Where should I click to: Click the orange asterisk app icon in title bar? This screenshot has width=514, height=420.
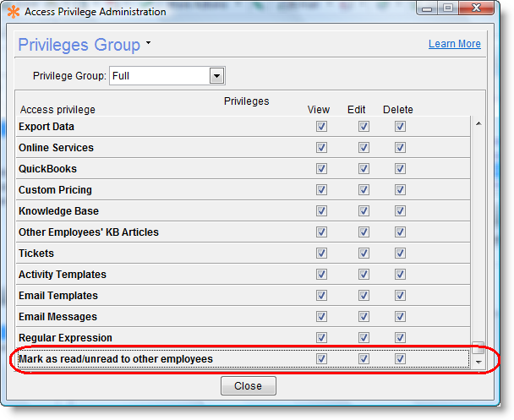click(x=12, y=12)
